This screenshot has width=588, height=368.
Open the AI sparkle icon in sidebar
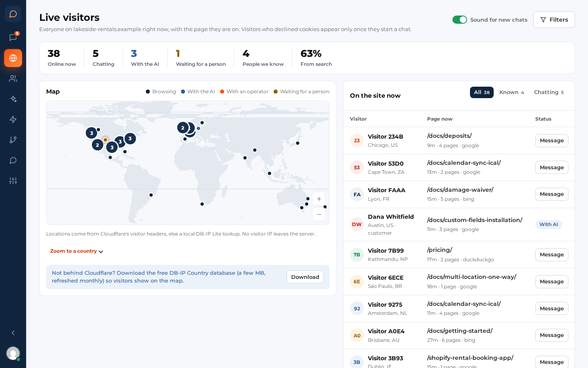pos(13,99)
